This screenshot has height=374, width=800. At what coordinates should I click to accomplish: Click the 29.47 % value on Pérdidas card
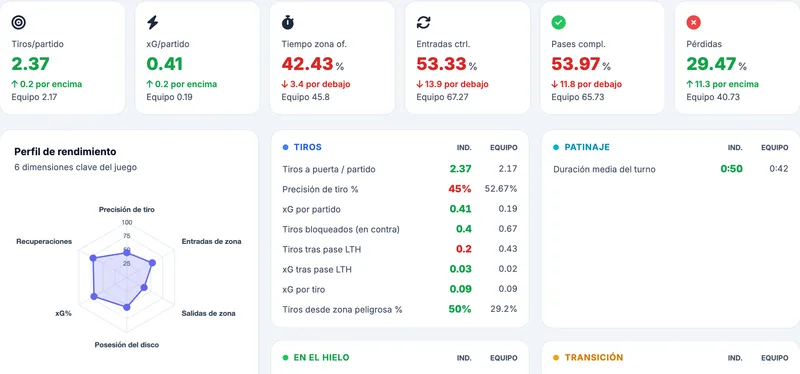(717, 64)
